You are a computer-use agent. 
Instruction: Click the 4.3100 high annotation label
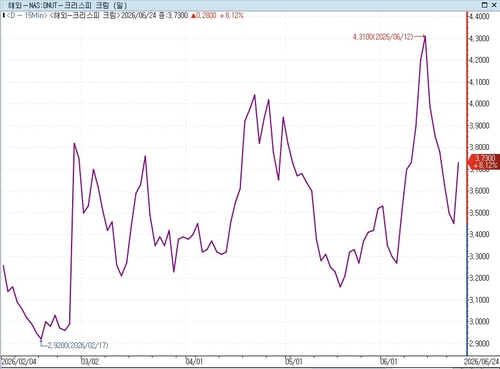pyautogui.click(x=383, y=37)
